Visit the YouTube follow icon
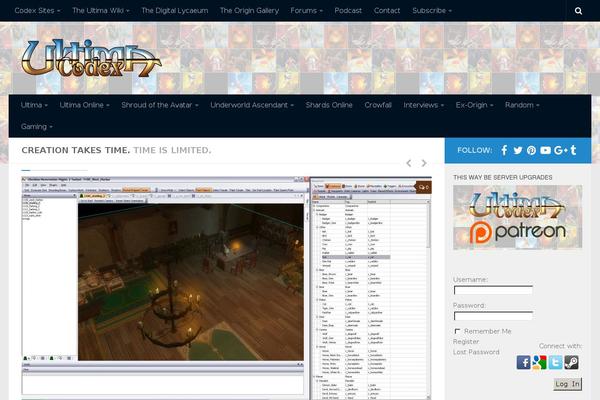 [545, 150]
